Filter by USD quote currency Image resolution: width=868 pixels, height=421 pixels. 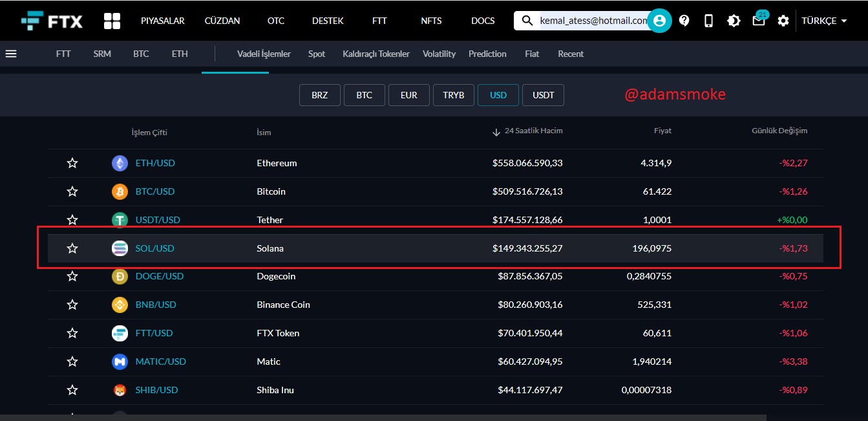498,95
